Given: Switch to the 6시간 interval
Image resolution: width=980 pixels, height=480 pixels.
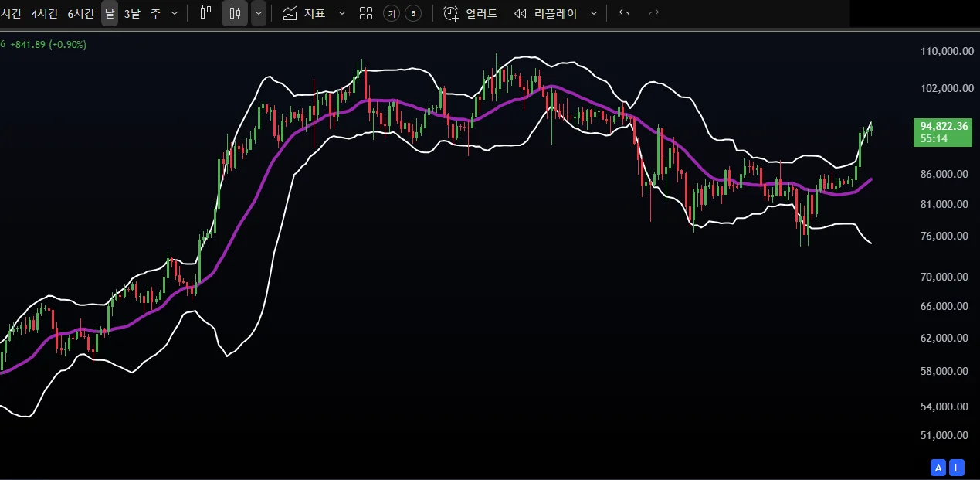Looking at the screenshot, I should [80, 13].
